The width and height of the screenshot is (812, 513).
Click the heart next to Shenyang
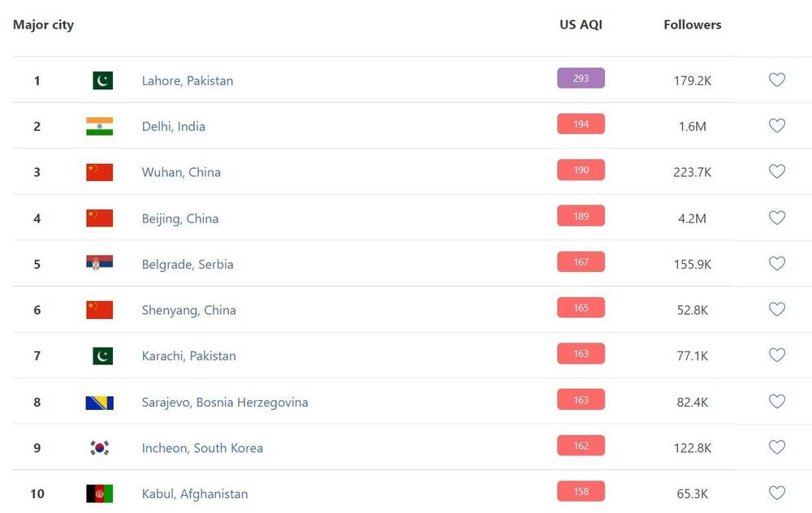point(777,309)
